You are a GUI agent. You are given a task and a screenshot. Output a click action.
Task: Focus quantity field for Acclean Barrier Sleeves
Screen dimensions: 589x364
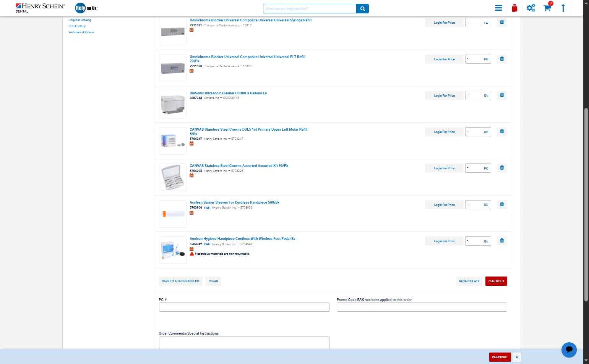(x=473, y=205)
